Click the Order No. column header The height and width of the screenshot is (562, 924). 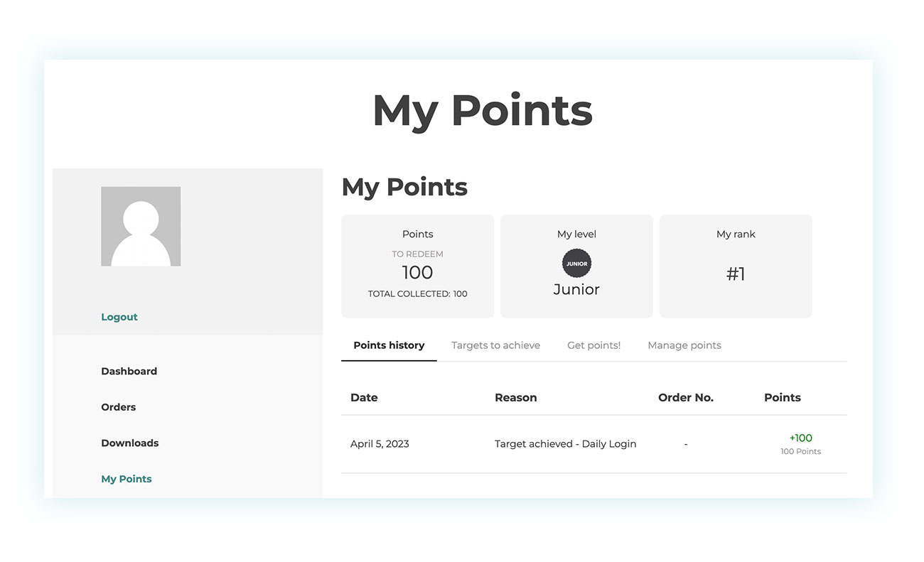point(685,398)
